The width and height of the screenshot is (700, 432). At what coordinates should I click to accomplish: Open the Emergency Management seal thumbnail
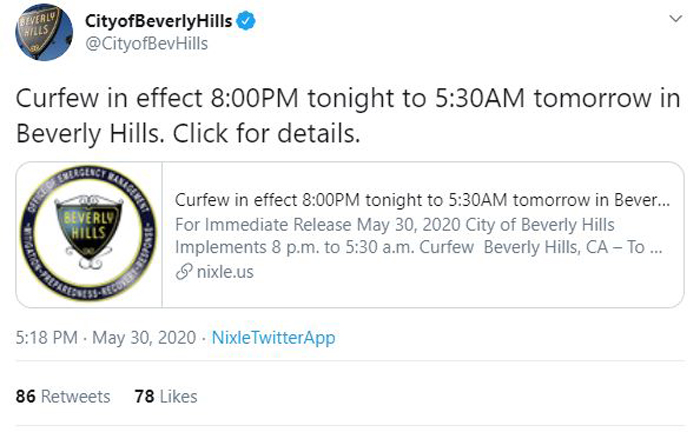click(89, 234)
